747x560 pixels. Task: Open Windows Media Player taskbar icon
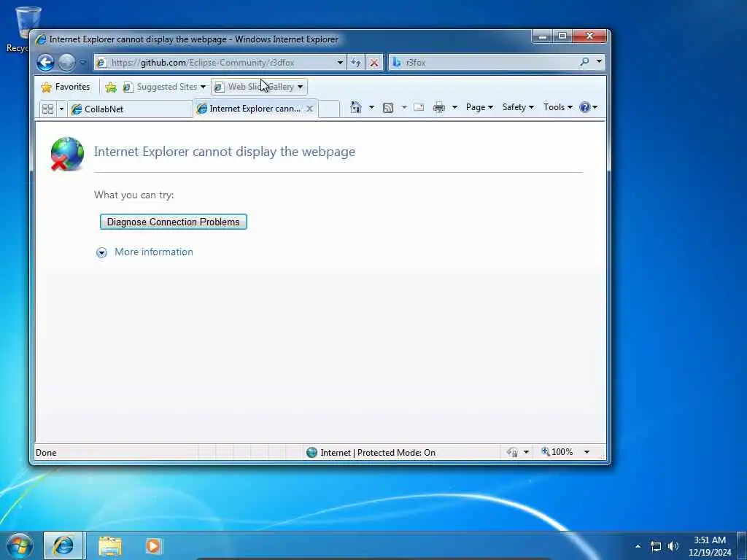tap(153, 546)
